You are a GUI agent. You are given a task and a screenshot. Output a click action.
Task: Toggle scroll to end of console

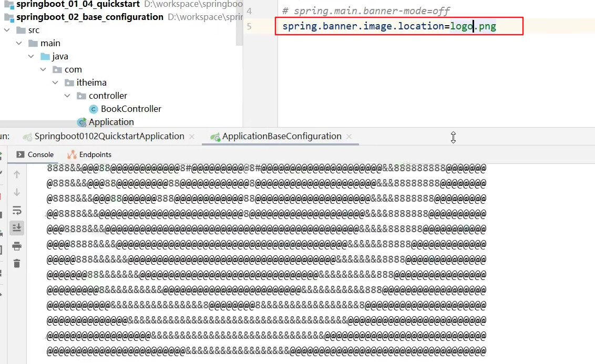tap(17, 228)
